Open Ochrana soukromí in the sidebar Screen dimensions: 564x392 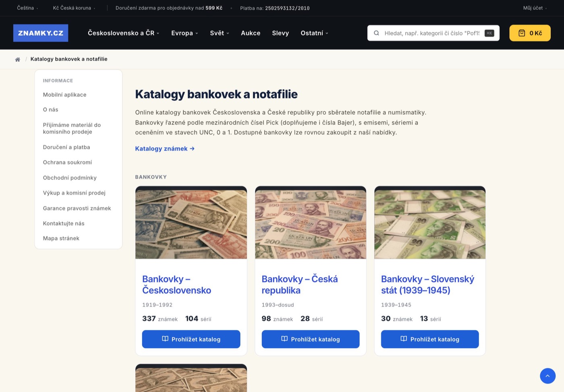[x=67, y=162]
